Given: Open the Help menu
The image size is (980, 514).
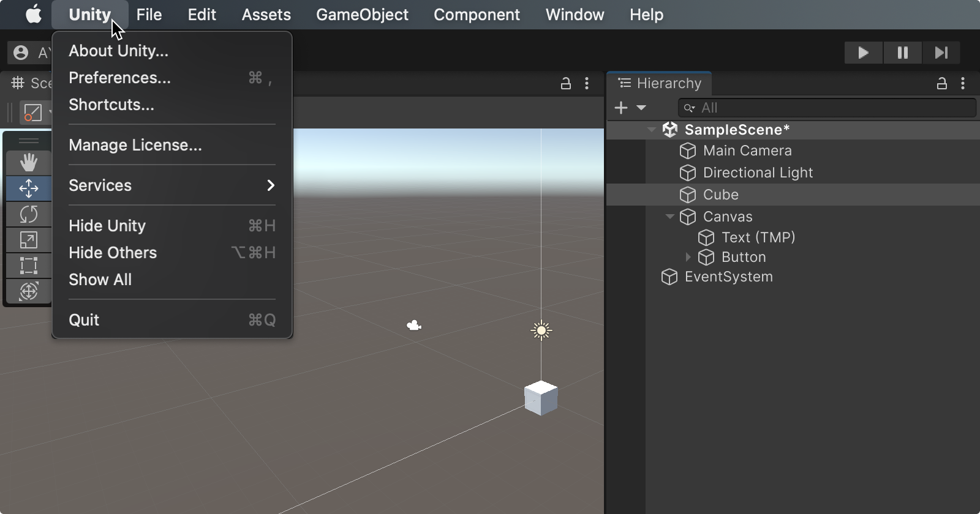Looking at the screenshot, I should pos(646,15).
